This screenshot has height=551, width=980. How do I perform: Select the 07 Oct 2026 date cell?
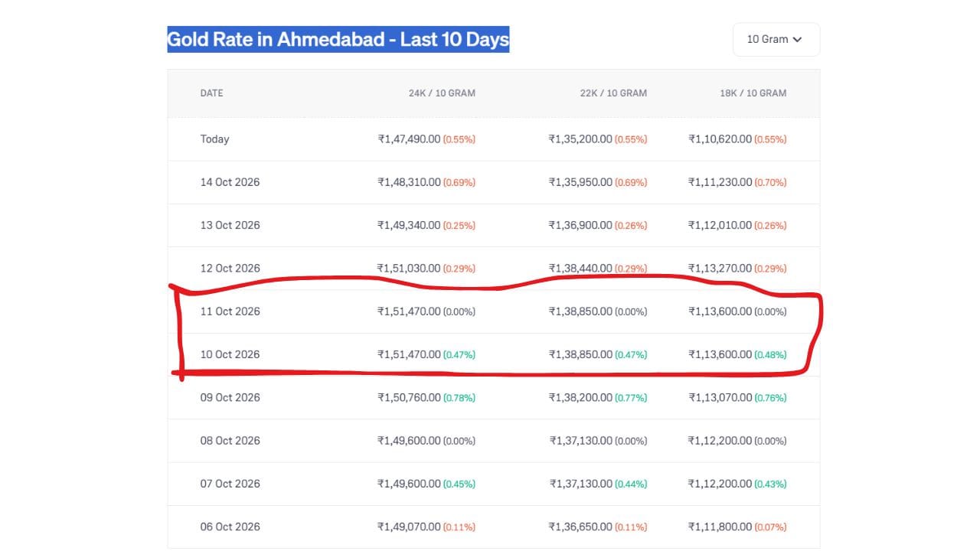pos(230,484)
